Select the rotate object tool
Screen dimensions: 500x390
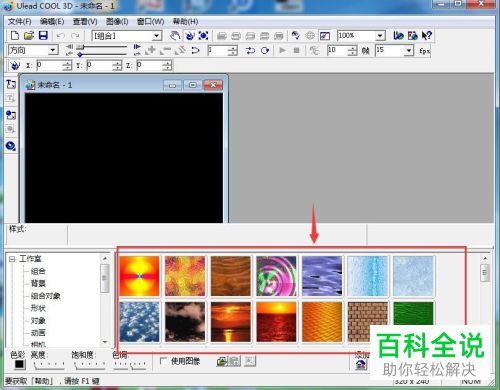click(x=189, y=35)
